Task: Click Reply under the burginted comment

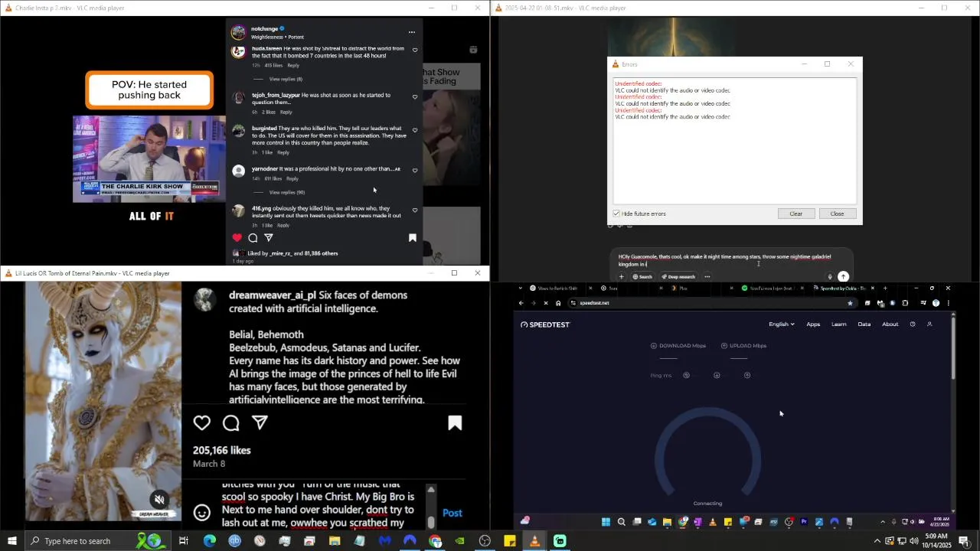Action: (x=283, y=152)
